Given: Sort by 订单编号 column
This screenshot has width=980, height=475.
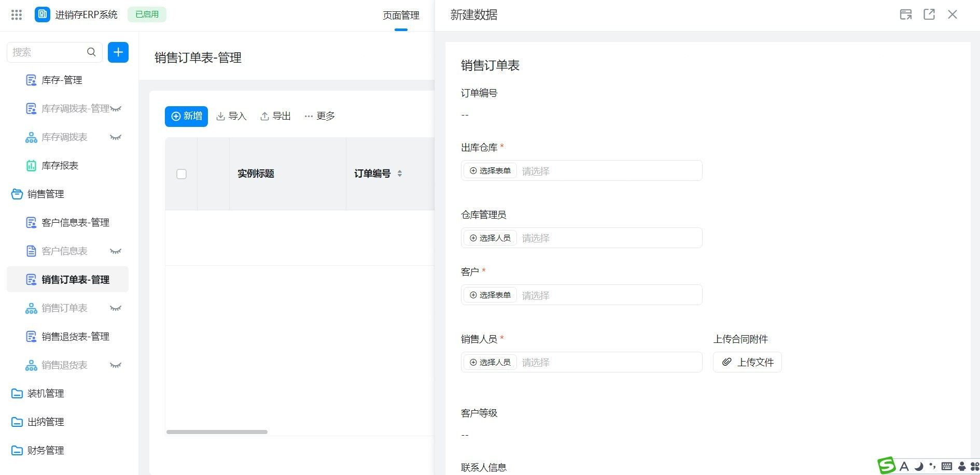Looking at the screenshot, I should [399, 174].
